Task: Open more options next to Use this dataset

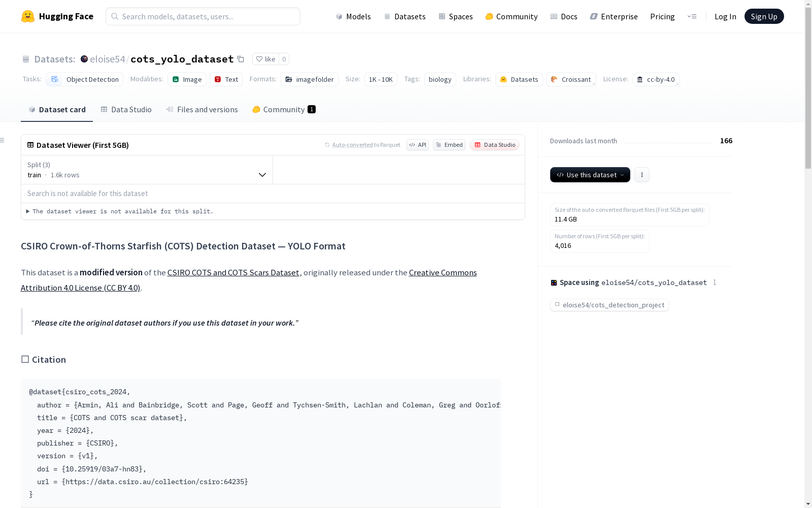Action: pos(642,175)
